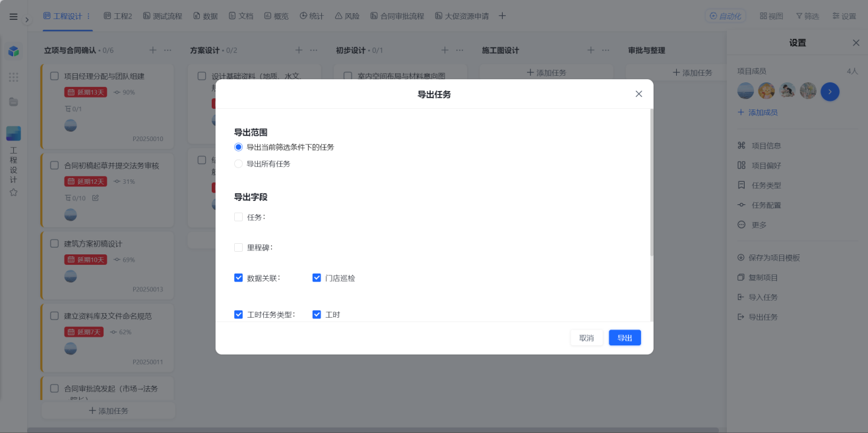Switch to the 测试流程 tab
This screenshot has height=433, width=868.
[163, 16]
